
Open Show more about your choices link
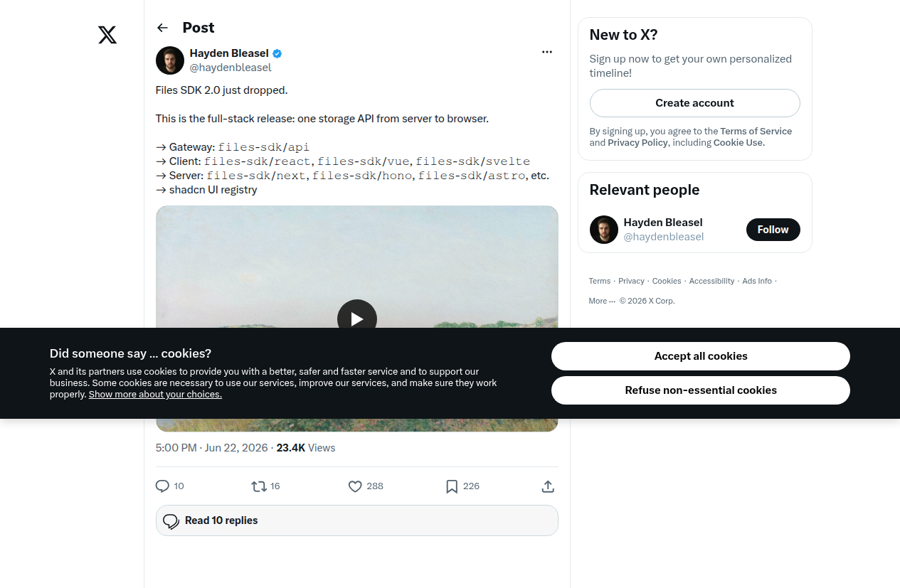pos(155,395)
